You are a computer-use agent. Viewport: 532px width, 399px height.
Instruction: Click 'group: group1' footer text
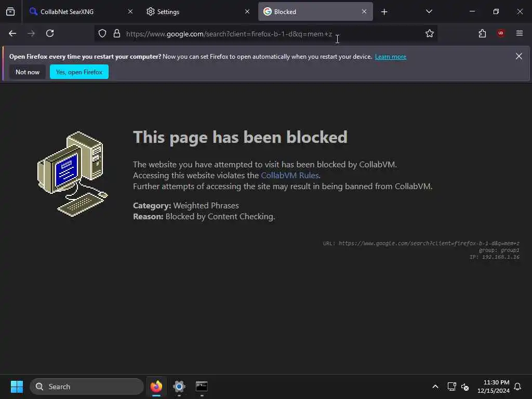pos(499,250)
